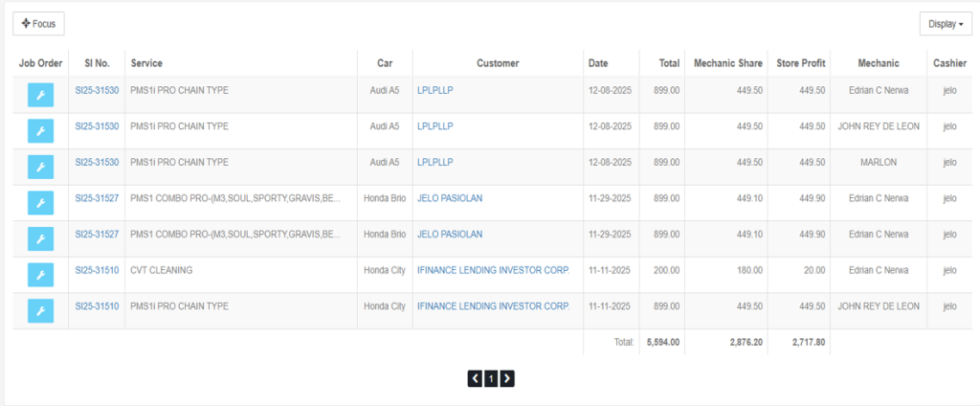Click the Service column header

146,63
